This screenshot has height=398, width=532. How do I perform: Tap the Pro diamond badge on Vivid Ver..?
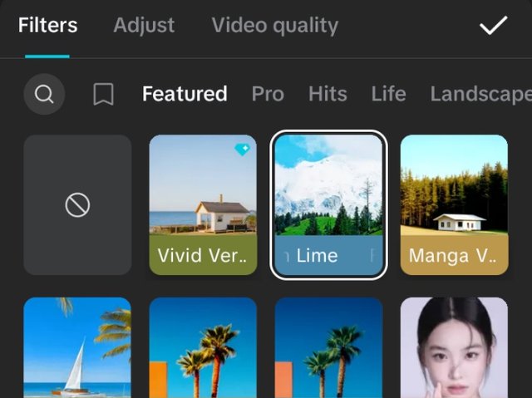(x=242, y=150)
